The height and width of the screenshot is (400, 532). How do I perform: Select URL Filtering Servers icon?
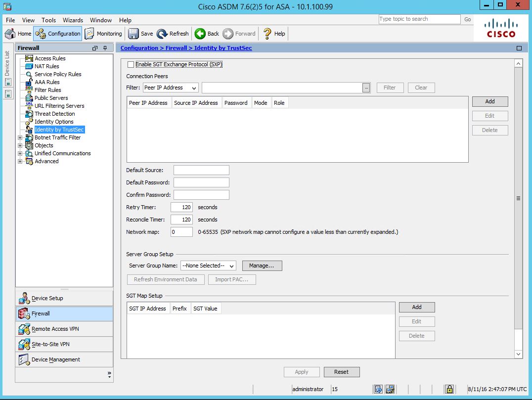(29, 106)
